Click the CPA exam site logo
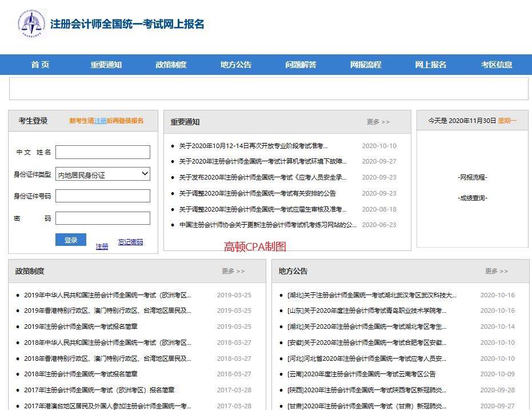 [33, 24]
